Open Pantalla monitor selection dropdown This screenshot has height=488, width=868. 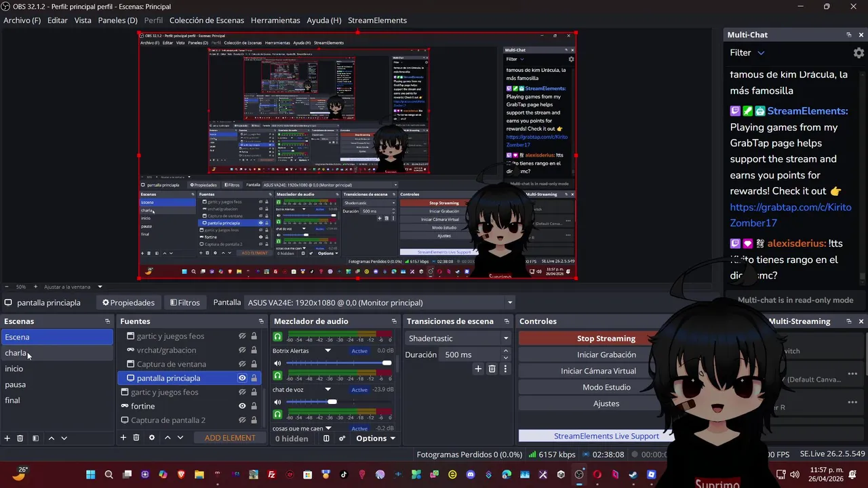pyautogui.click(x=380, y=303)
